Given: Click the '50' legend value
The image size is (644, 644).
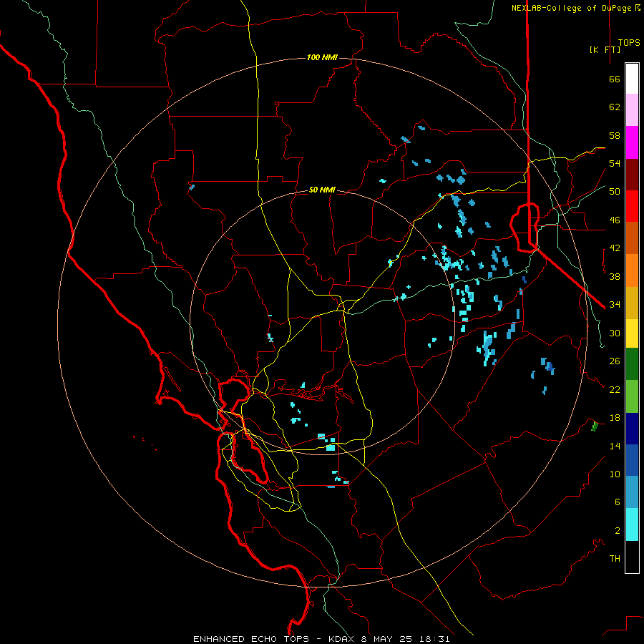Looking at the screenshot, I should click(x=615, y=192).
